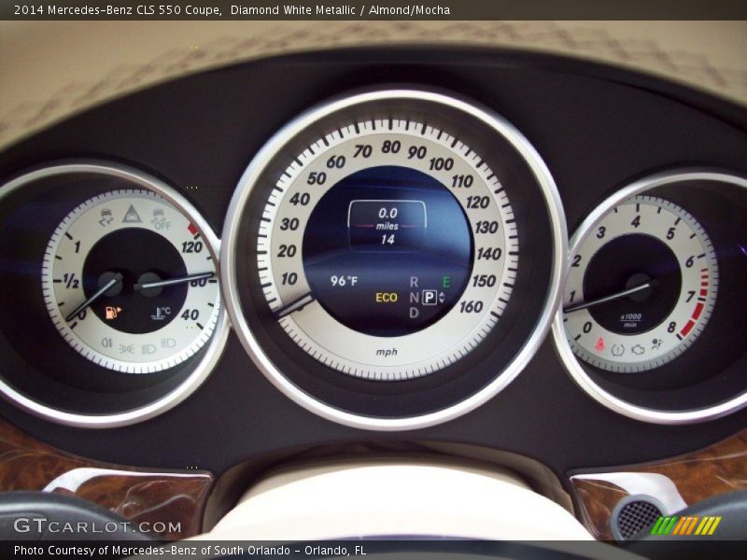
Task: Click the fuel gauge needle hub
Action: [110, 283]
